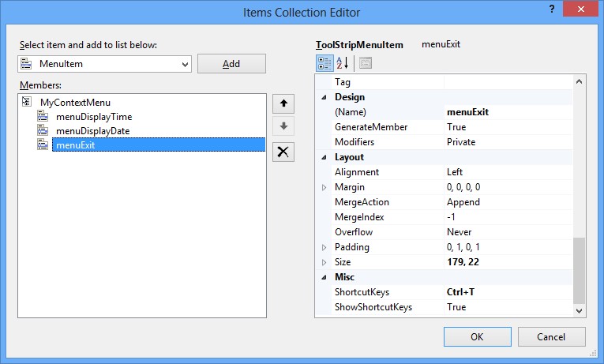604x364 pixels.
Task: Click the ShortcutKeys value field
Action: [505, 292]
